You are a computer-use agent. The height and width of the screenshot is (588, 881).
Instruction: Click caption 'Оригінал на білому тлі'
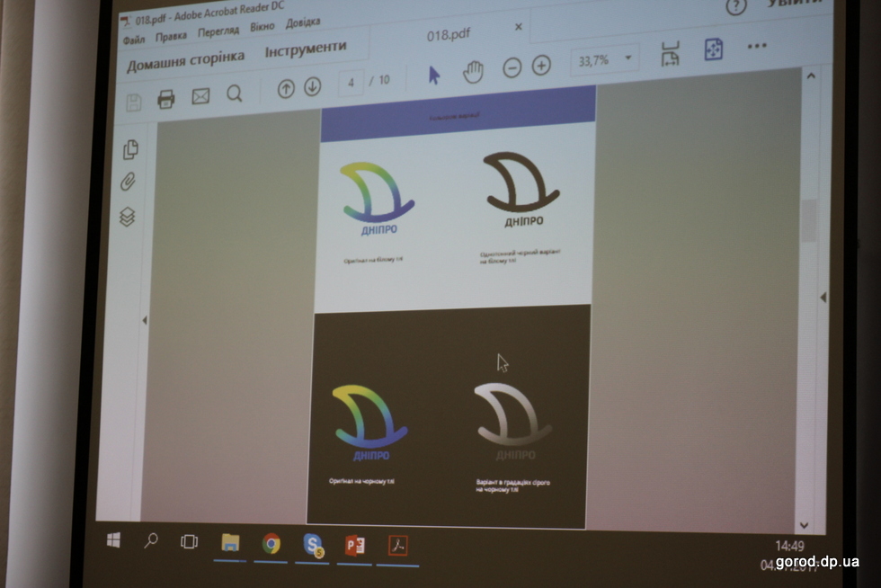point(373,260)
